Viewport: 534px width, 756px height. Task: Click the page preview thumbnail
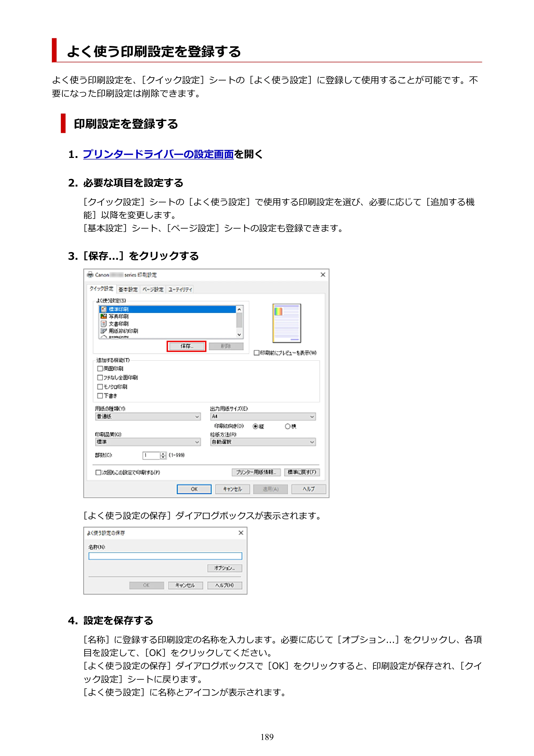coord(286,323)
